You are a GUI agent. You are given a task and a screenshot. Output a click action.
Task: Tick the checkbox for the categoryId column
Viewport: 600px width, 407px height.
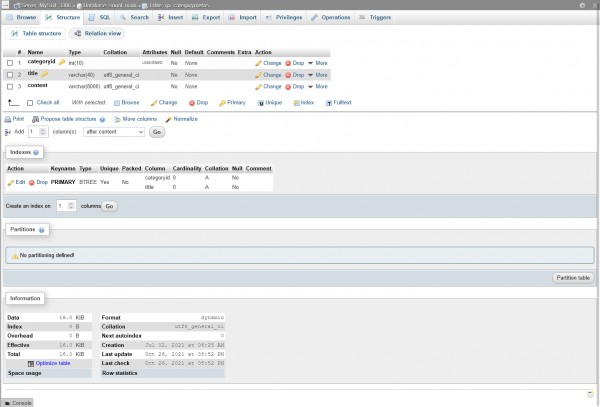coord(10,62)
